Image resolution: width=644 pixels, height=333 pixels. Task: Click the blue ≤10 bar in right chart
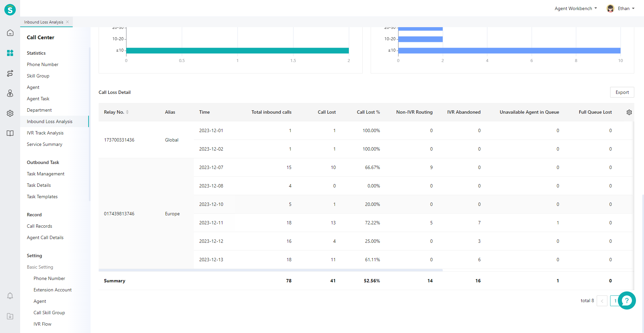(509, 51)
